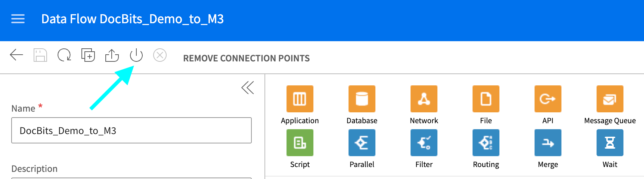This screenshot has height=179, width=644.
Task: Click the circled X cancel icon
Action: (x=160, y=55)
